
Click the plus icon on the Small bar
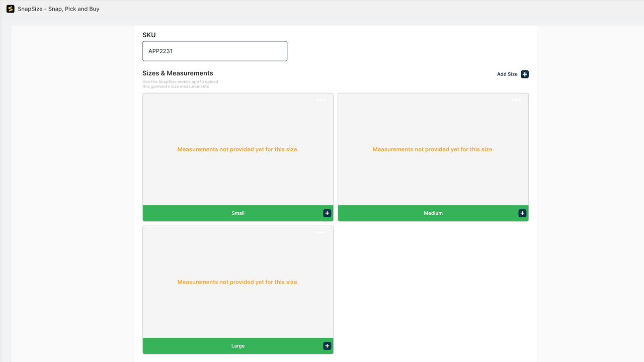pos(327,213)
